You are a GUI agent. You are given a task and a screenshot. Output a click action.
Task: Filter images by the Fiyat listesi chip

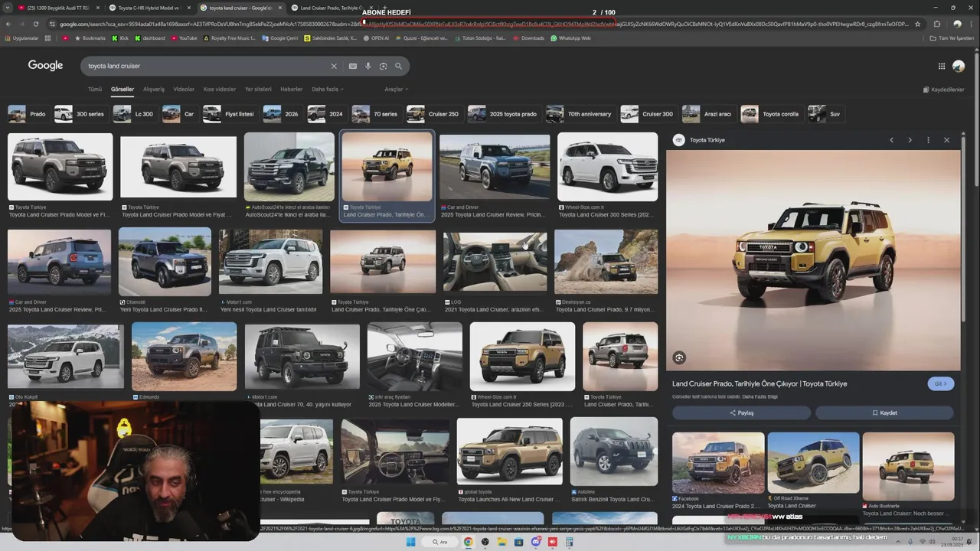pos(229,114)
